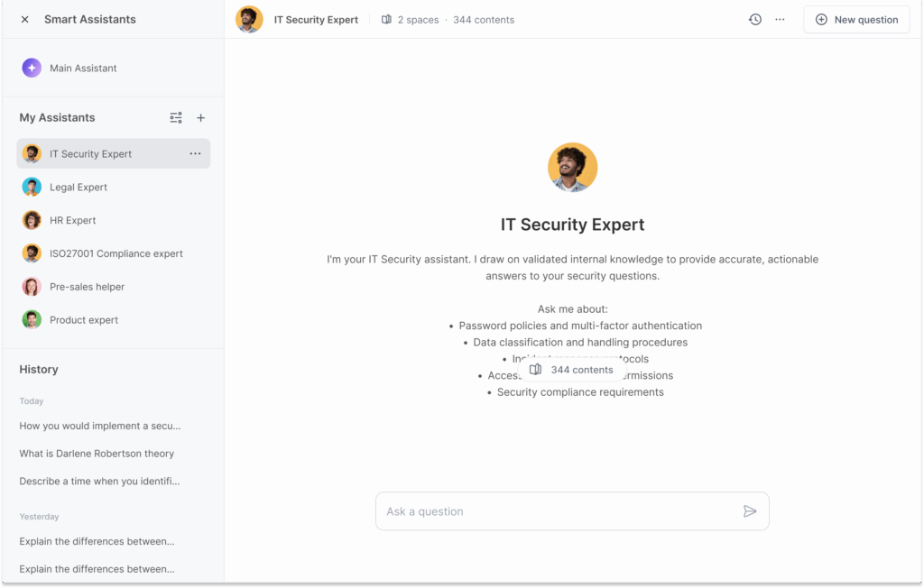Select the Legal Expert assistant
Screen dimensions: 924x588
(78, 188)
